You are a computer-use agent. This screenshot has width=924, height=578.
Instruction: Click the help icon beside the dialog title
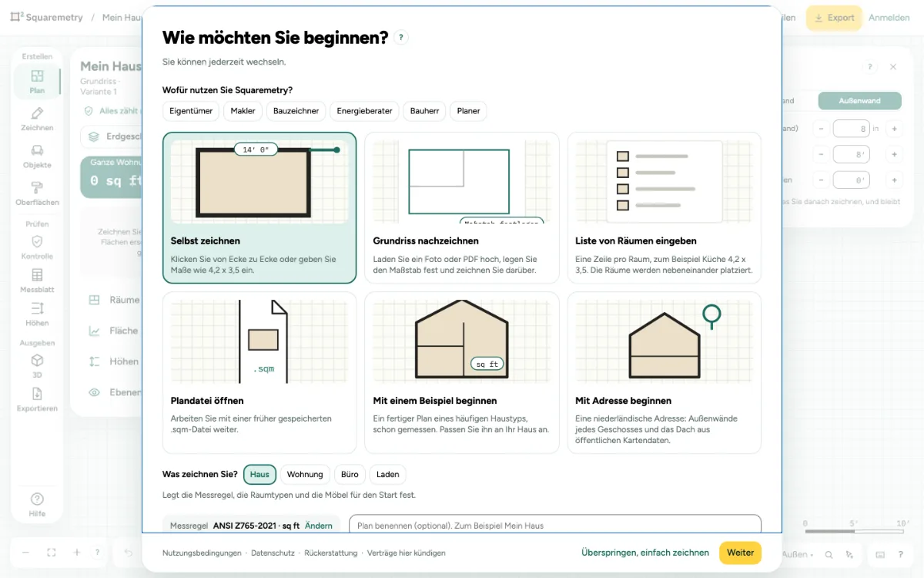pyautogui.click(x=400, y=37)
